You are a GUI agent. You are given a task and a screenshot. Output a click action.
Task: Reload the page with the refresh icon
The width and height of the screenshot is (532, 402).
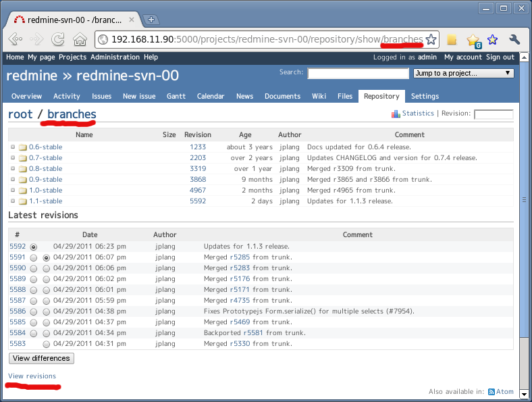click(58, 39)
